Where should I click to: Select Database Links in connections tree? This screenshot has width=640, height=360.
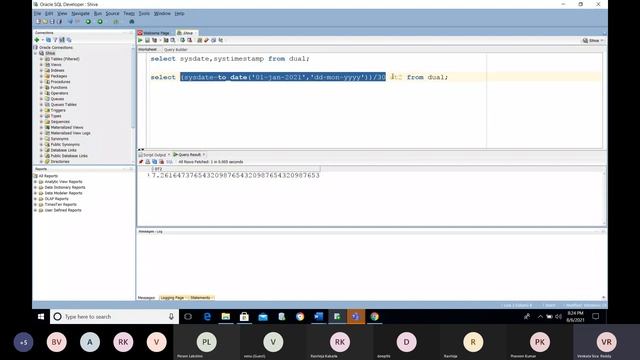[63, 151]
